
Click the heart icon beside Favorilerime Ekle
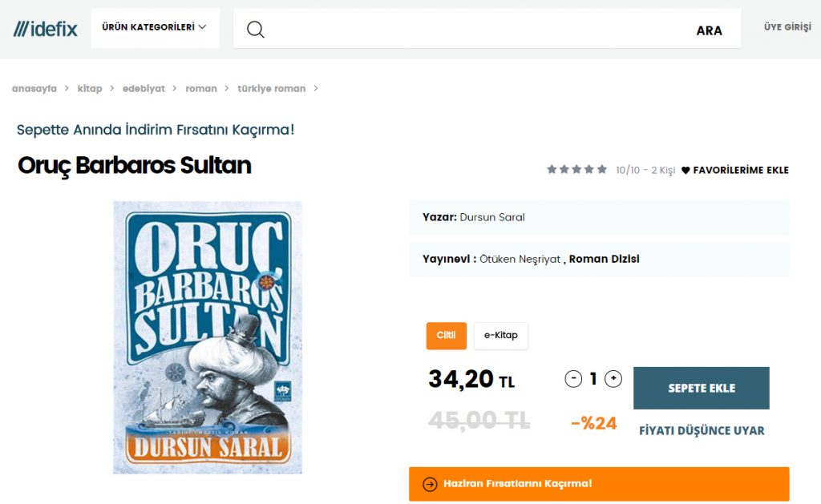click(686, 170)
